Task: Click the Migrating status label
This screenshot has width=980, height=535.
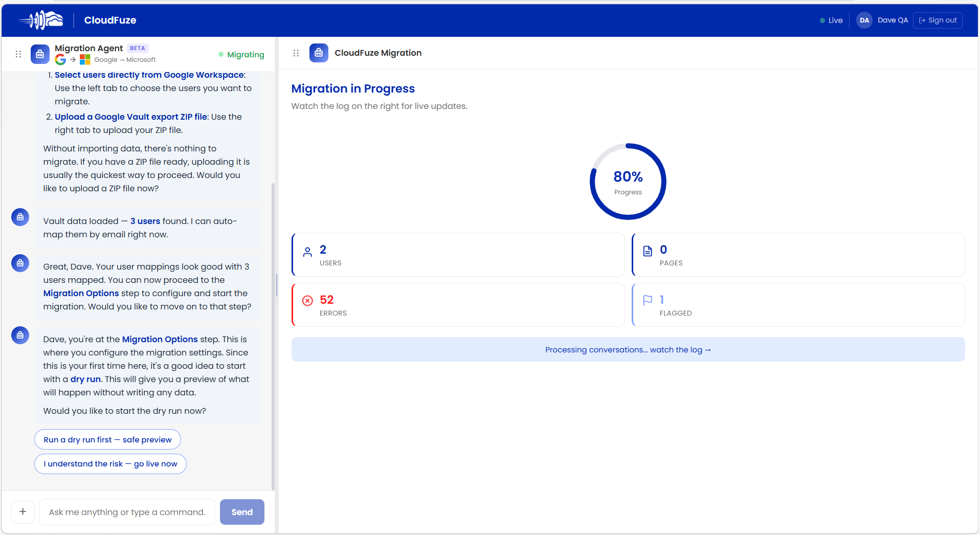Action: [241, 55]
